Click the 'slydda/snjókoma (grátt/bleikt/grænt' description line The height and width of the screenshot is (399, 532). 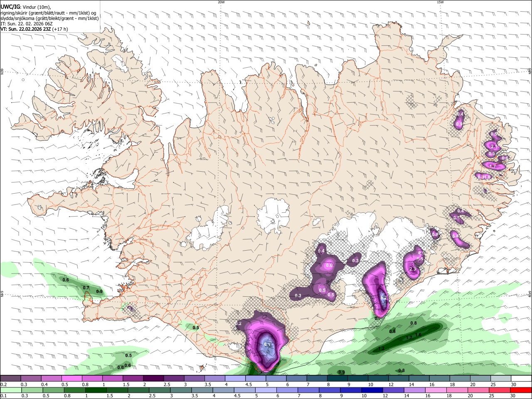pyautogui.click(x=49, y=18)
